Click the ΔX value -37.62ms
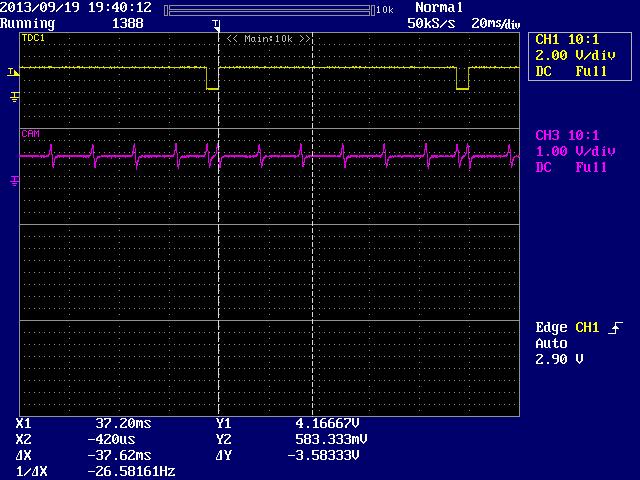Viewport: 640px width, 480px height. pos(119,456)
